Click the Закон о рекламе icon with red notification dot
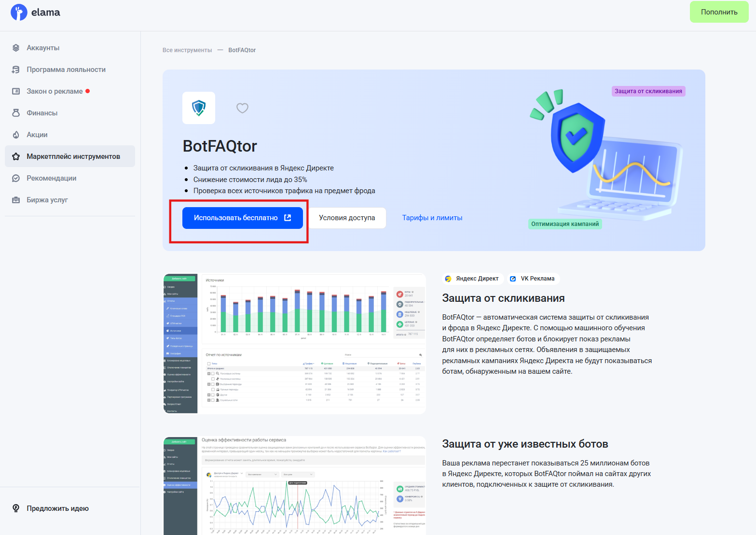756x535 pixels. coord(16,91)
